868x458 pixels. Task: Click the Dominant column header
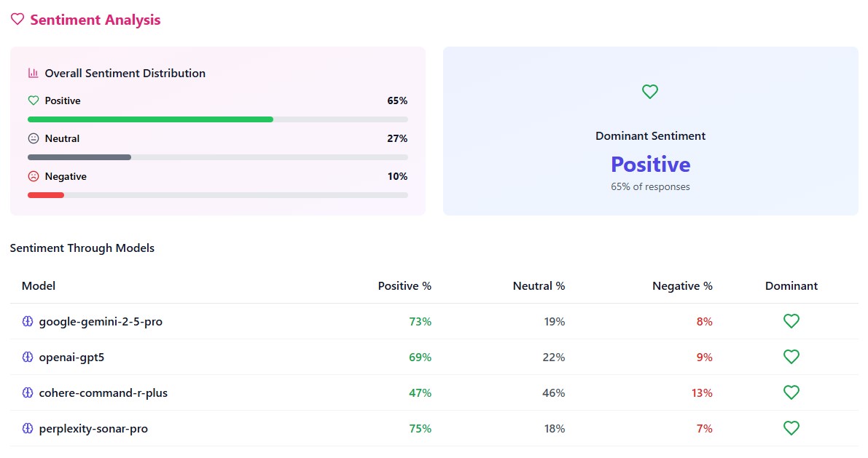point(791,285)
